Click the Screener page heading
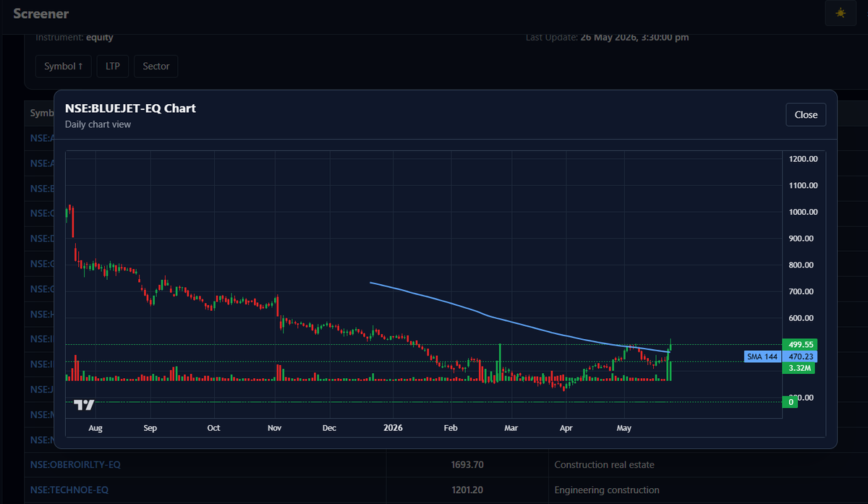This screenshot has height=504, width=868. (41, 14)
